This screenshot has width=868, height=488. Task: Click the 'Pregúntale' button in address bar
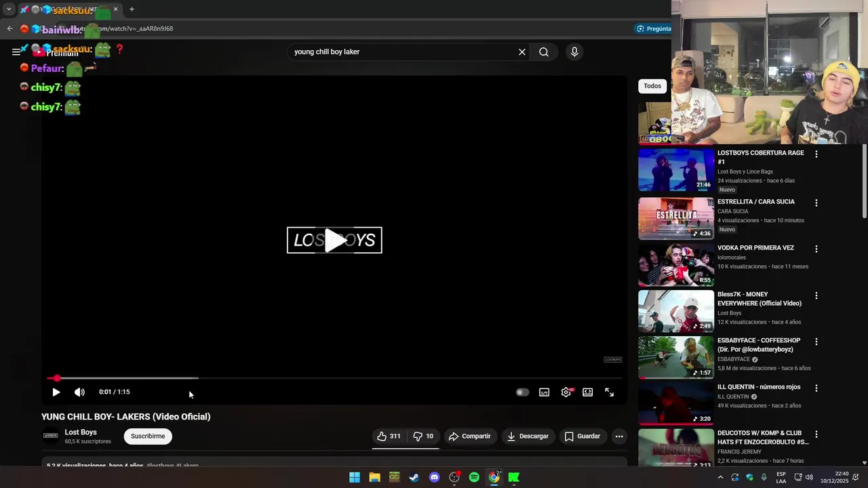[x=654, y=28]
